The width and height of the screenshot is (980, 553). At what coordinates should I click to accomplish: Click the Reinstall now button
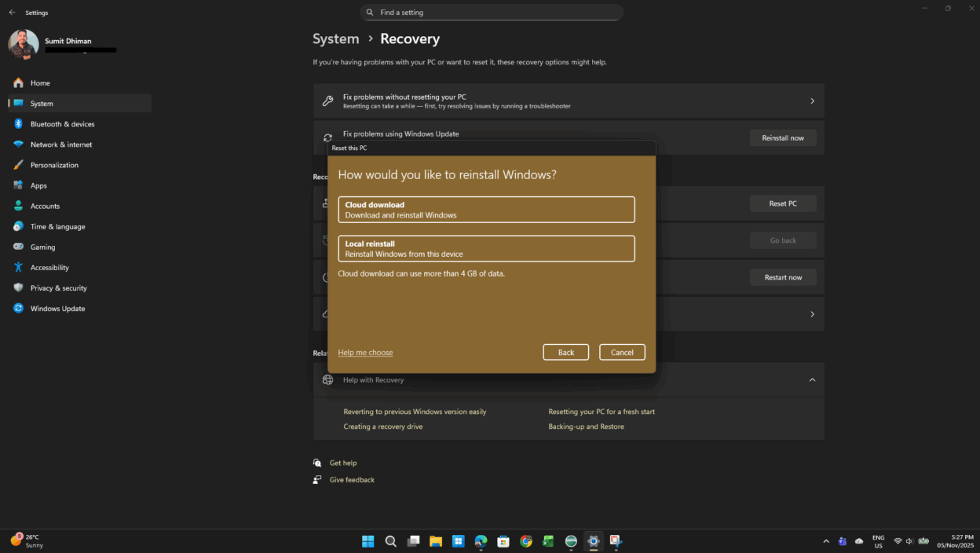click(783, 137)
